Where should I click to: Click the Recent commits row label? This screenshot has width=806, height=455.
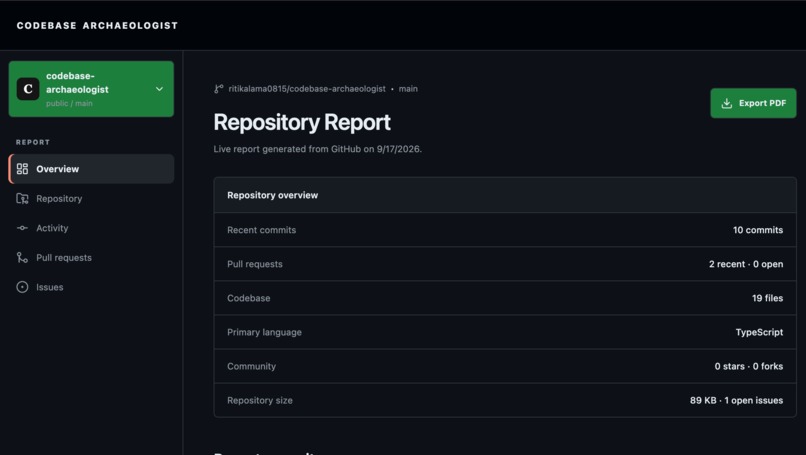tap(262, 230)
